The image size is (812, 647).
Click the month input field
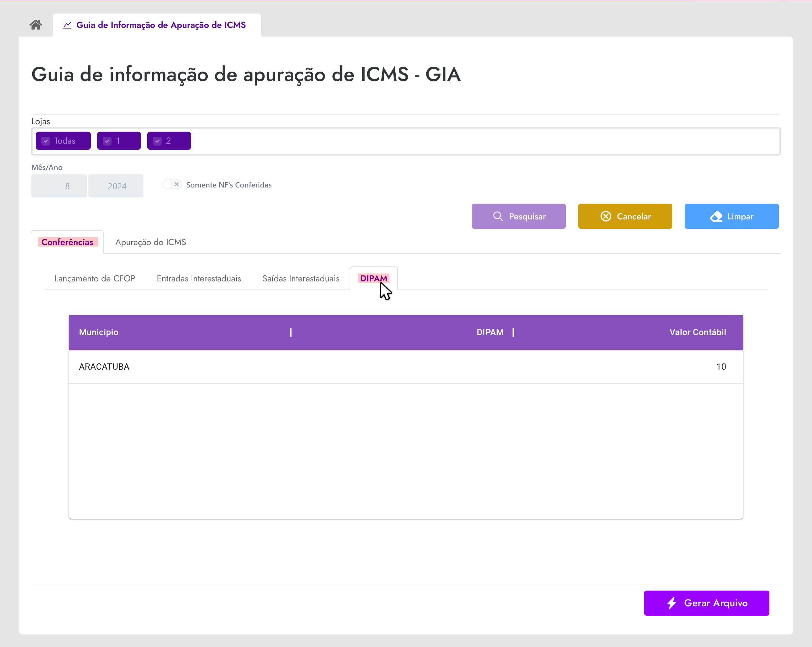click(59, 186)
